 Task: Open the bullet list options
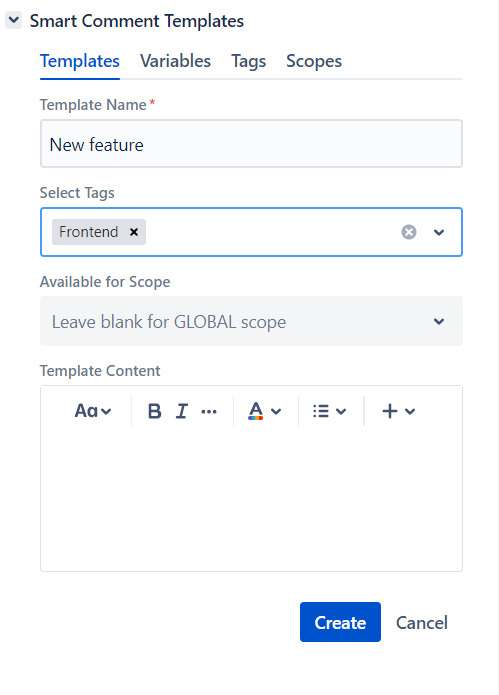click(329, 411)
